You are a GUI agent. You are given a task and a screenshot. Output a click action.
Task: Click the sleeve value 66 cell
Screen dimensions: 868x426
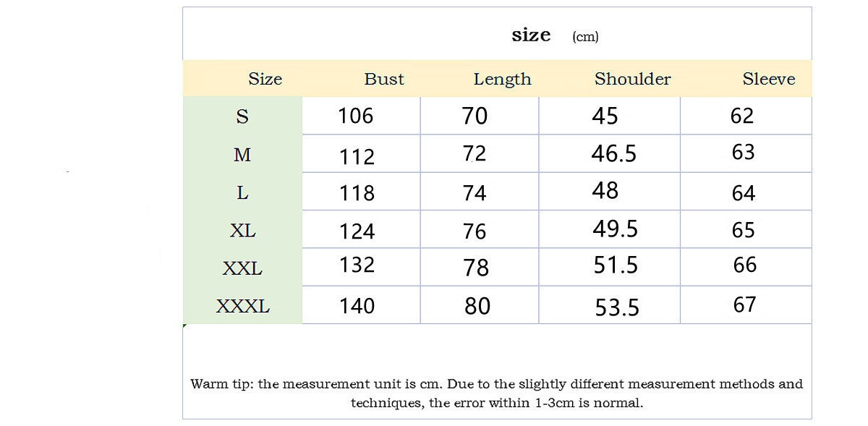pos(744,265)
